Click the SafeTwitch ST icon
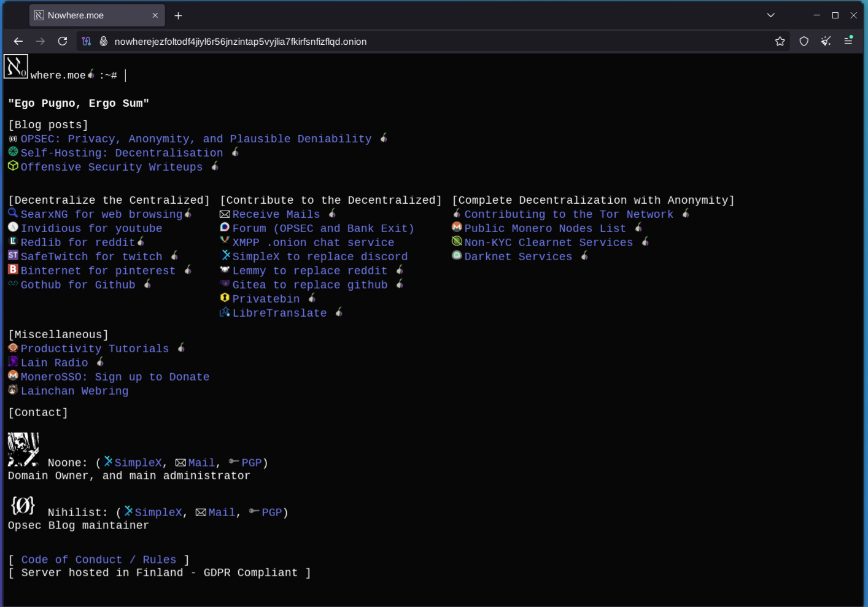The width and height of the screenshot is (868, 607). click(x=13, y=255)
